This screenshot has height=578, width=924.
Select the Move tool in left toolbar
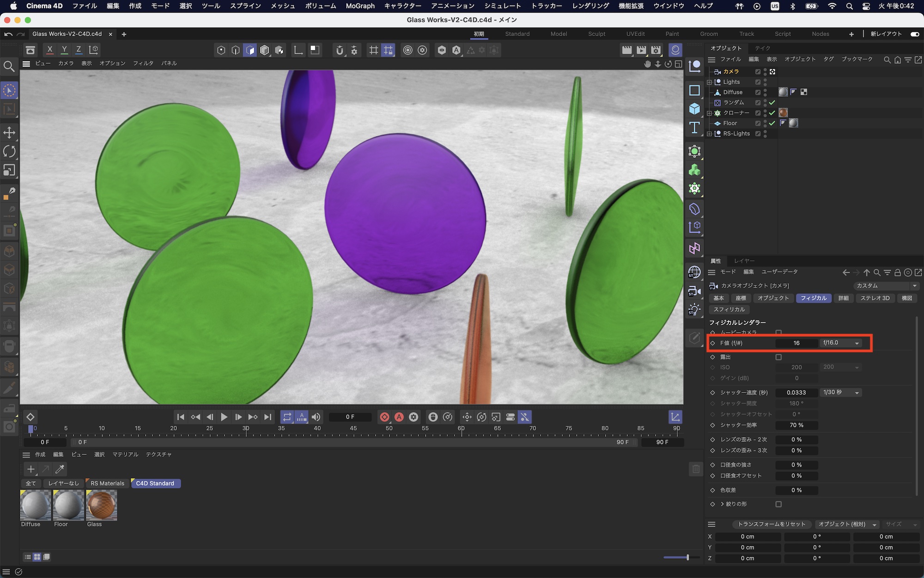point(9,133)
